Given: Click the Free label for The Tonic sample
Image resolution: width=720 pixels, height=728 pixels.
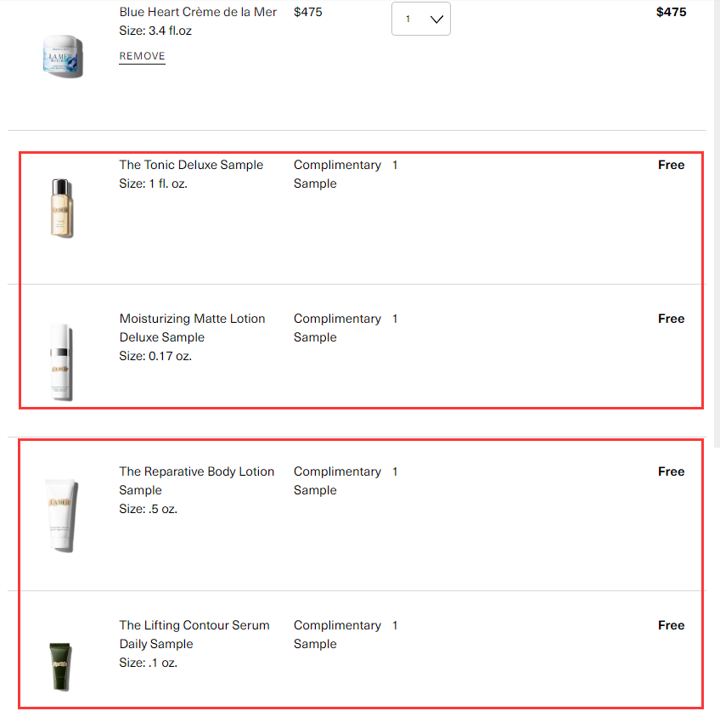Looking at the screenshot, I should (671, 165).
